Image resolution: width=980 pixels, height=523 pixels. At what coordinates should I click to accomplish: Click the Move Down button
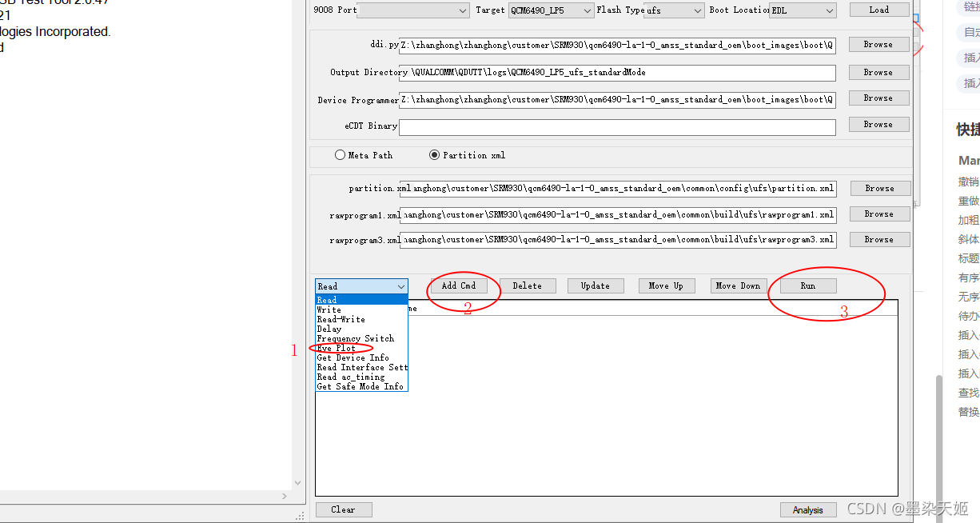[739, 285]
